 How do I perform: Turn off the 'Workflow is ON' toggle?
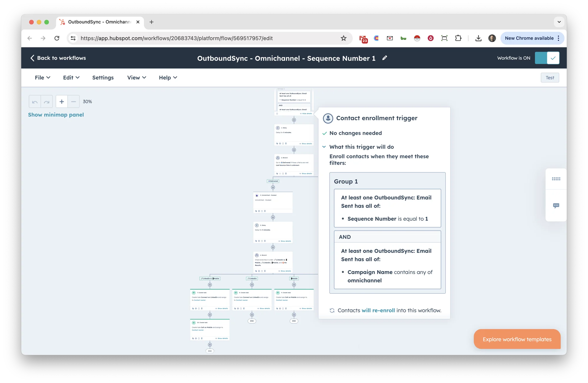(x=547, y=58)
